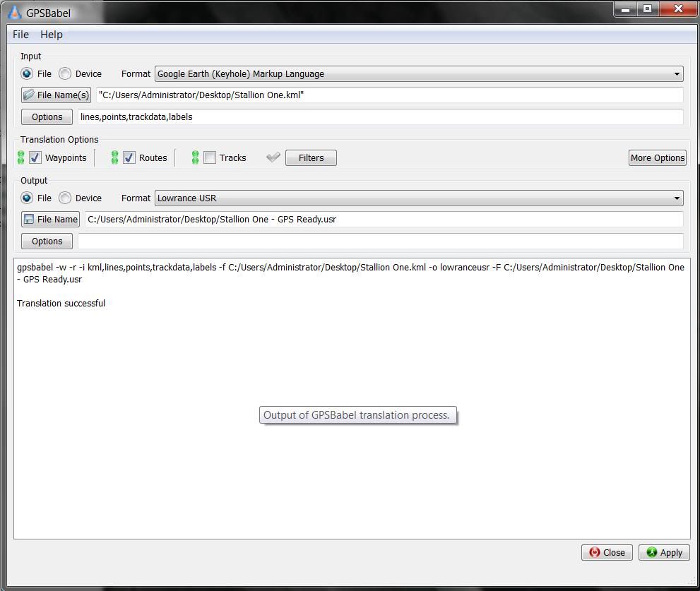This screenshot has height=591, width=700.
Task: Click the green status light beside Routes
Action: click(x=114, y=157)
